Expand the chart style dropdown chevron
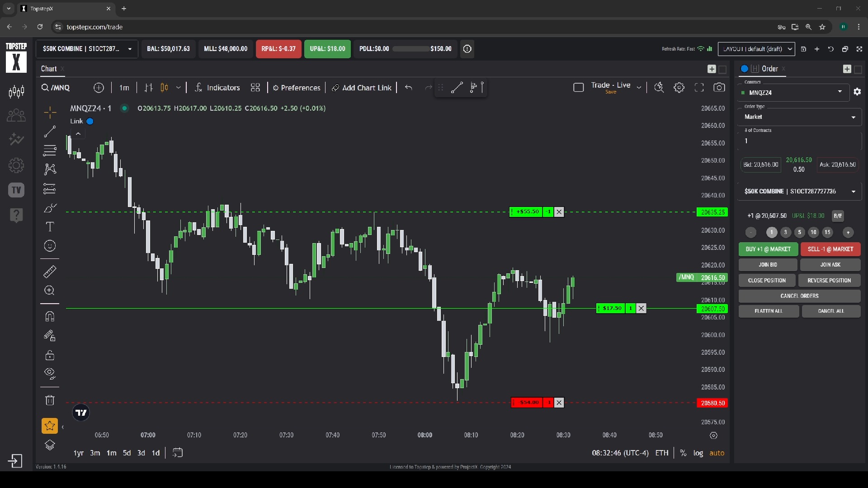 [179, 88]
